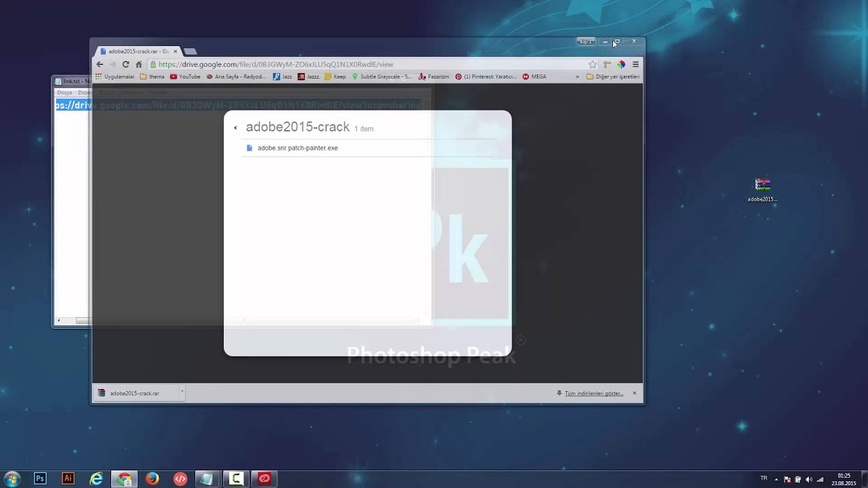Open the MEGA bookmark
This screenshot has height=488, width=868.
click(x=534, y=77)
